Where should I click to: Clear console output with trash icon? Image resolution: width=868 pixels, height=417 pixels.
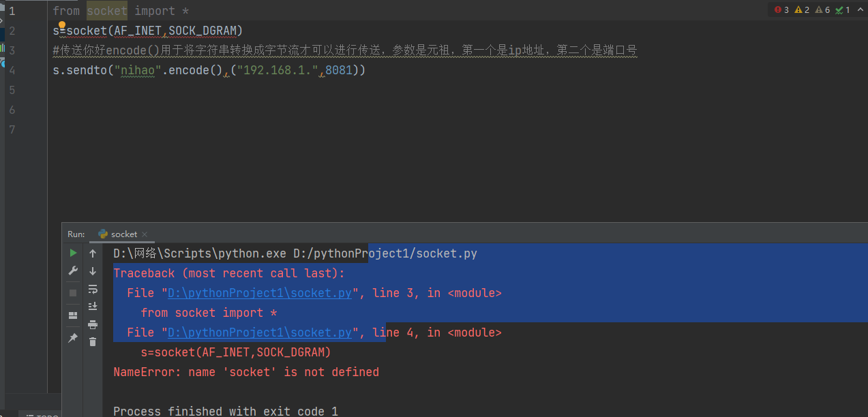(93, 342)
